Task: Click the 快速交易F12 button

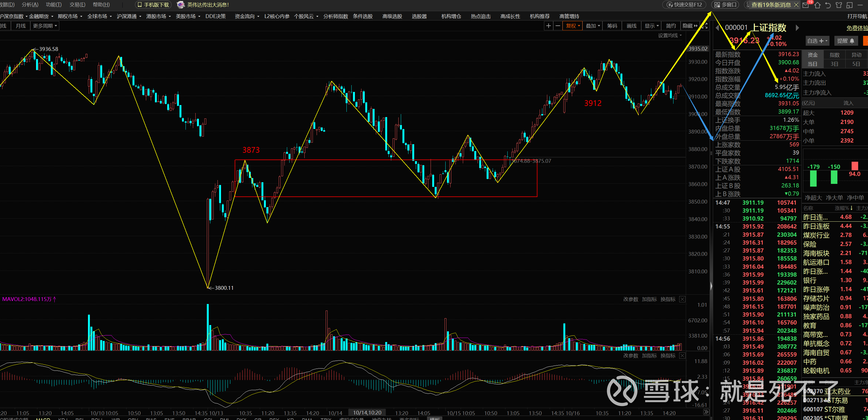Action: (685, 5)
